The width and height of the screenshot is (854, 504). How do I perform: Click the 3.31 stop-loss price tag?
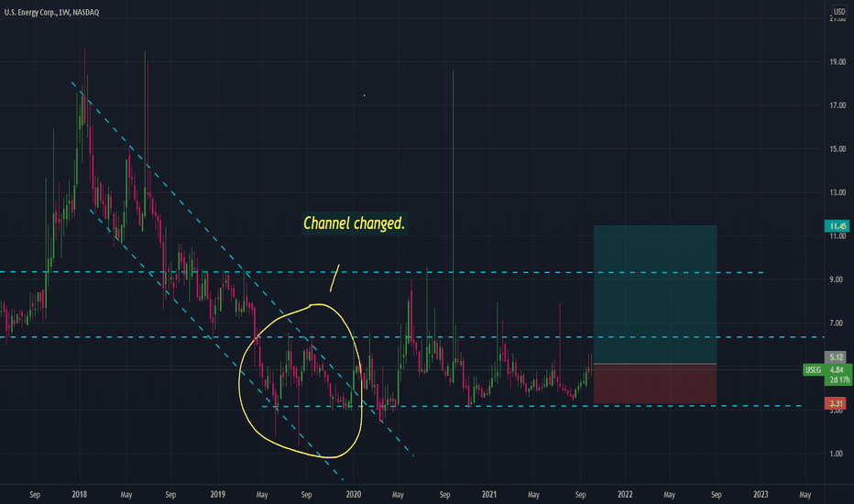tap(836, 404)
